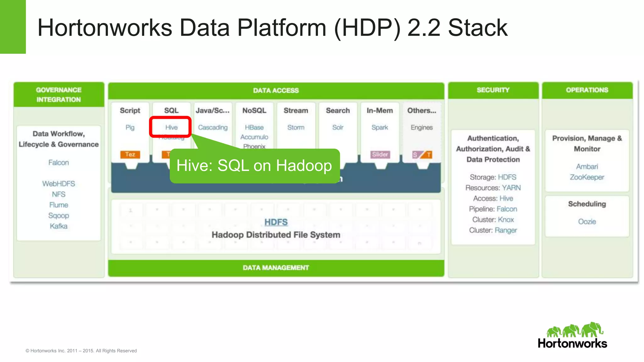Click the Cascading label under Java/Sc...
Image resolution: width=644 pixels, height=362 pixels.
(x=213, y=127)
